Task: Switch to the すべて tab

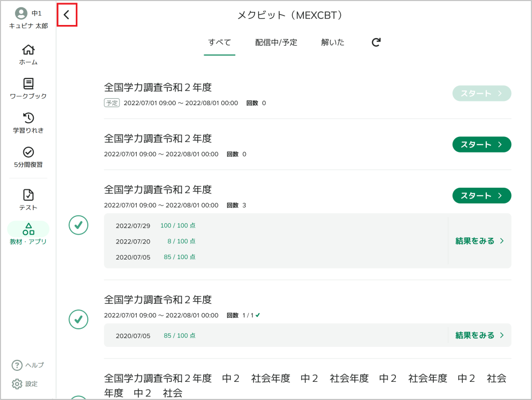Action: [220, 43]
